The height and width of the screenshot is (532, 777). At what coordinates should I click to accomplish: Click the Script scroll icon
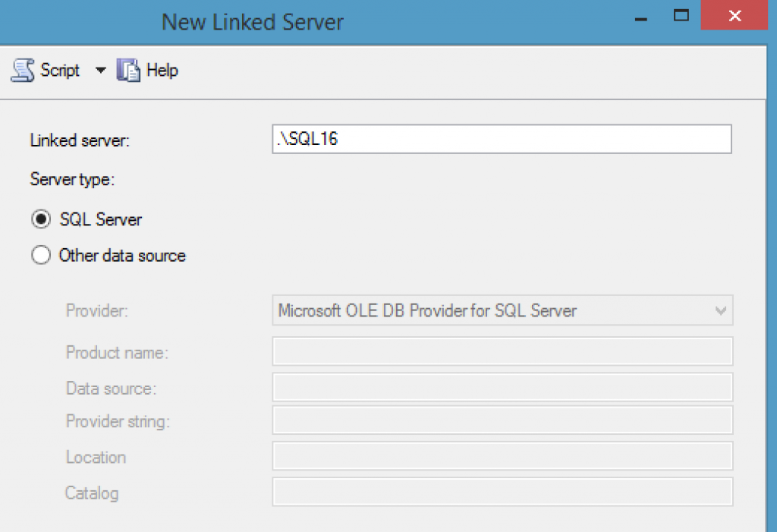click(x=20, y=70)
